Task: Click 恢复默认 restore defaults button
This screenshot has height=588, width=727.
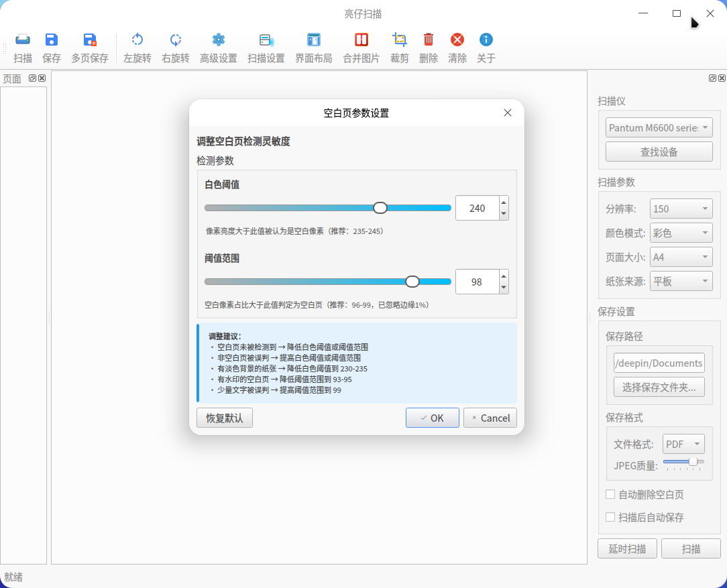Action: click(225, 418)
